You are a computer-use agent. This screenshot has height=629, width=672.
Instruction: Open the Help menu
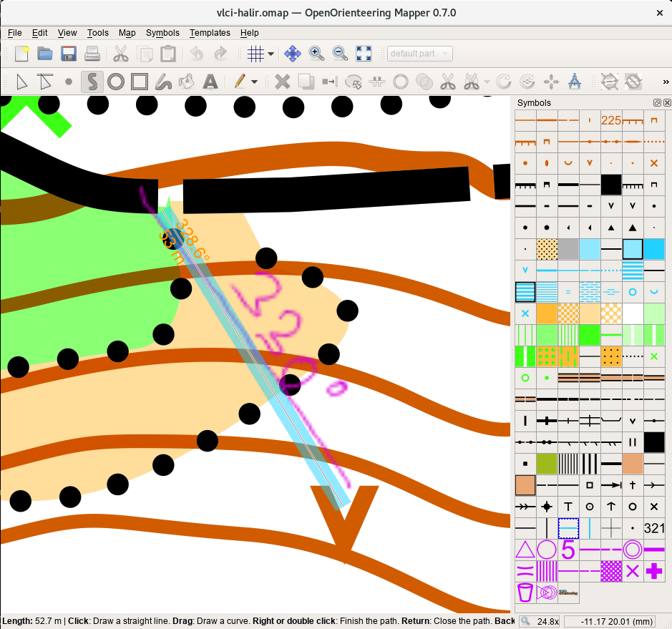(x=250, y=33)
